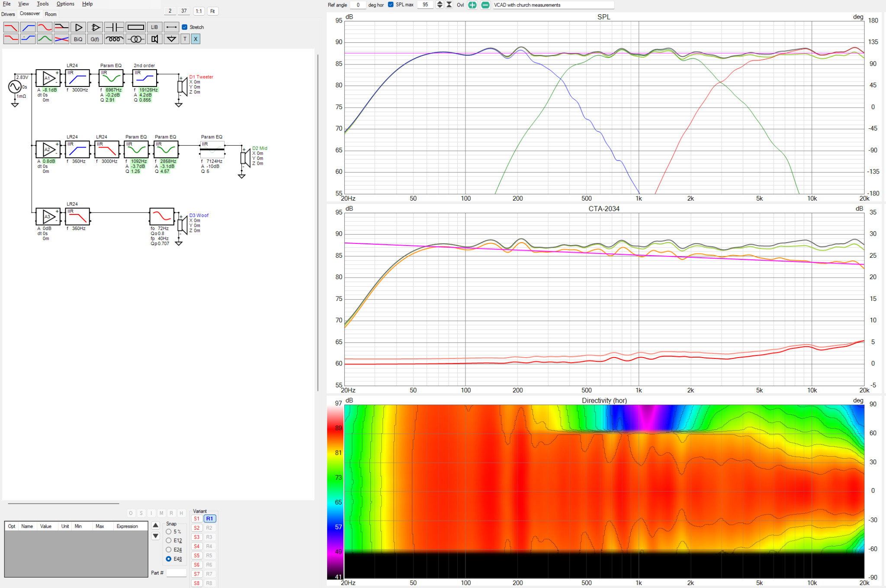This screenshot has width=886, height=588.
Task: Open the File menu
Action: click(x=6, y=4)
